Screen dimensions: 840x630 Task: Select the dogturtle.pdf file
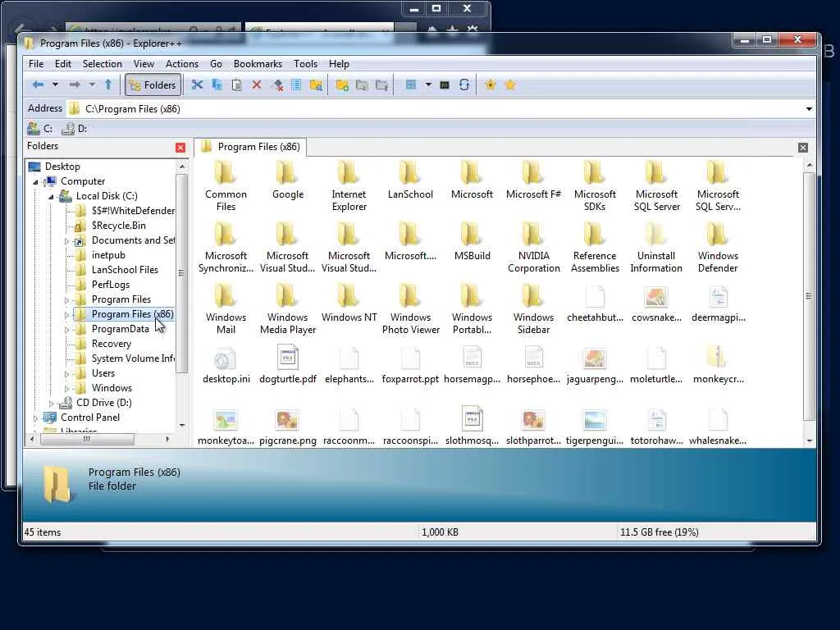pos(288,365)
